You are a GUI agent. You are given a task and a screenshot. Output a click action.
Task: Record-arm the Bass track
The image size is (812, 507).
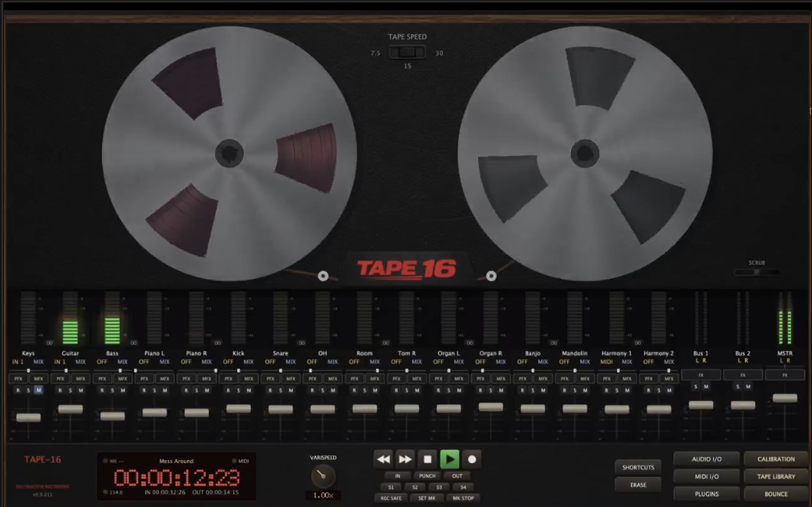coord(102,389)
